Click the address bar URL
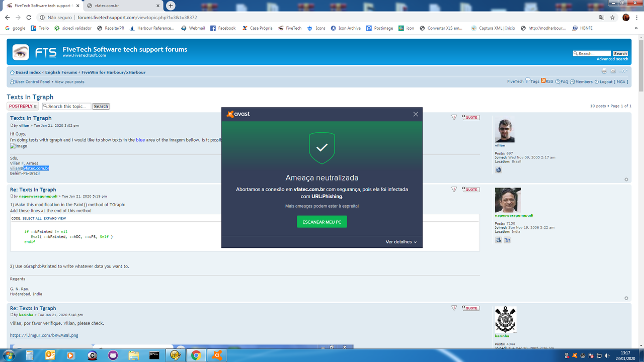The width and height of the screenshot is (644, 362). pos(137,17)
